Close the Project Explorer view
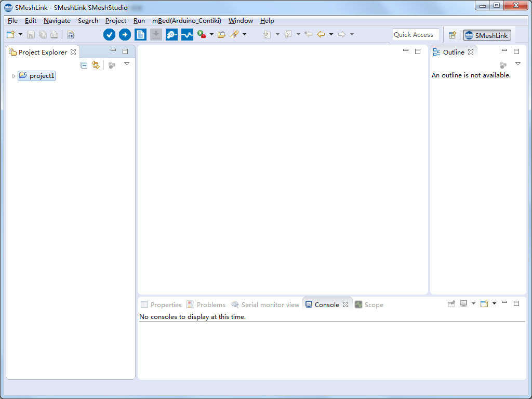Image resolution: width=532 pixels, height=399 pixels. [x=73, y=52]
